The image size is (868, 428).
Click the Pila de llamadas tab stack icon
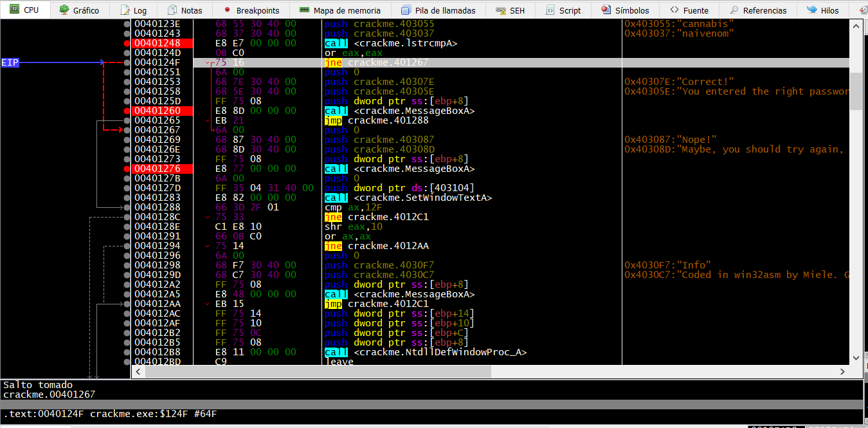[405, 10]
